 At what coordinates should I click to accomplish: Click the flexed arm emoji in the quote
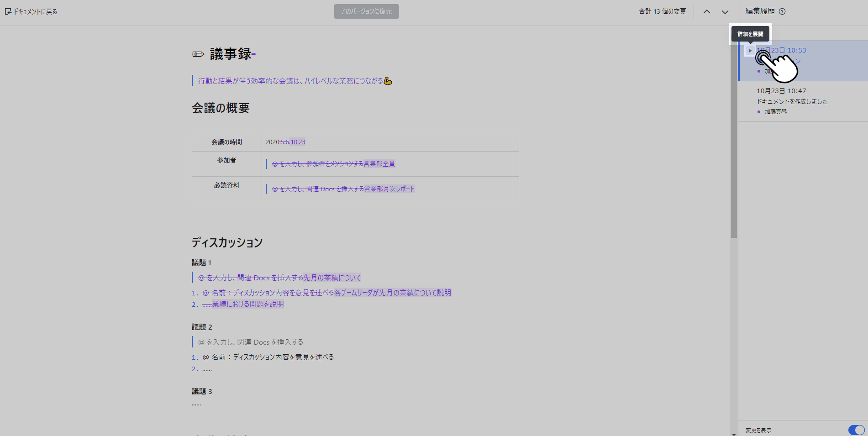[x=388, y=81]
